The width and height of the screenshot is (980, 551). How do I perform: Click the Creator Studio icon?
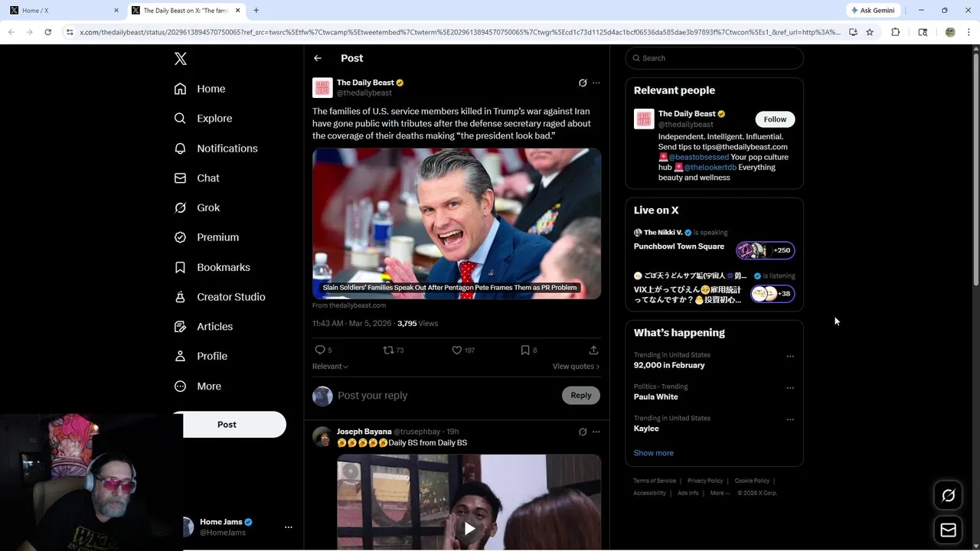point(181,297)
